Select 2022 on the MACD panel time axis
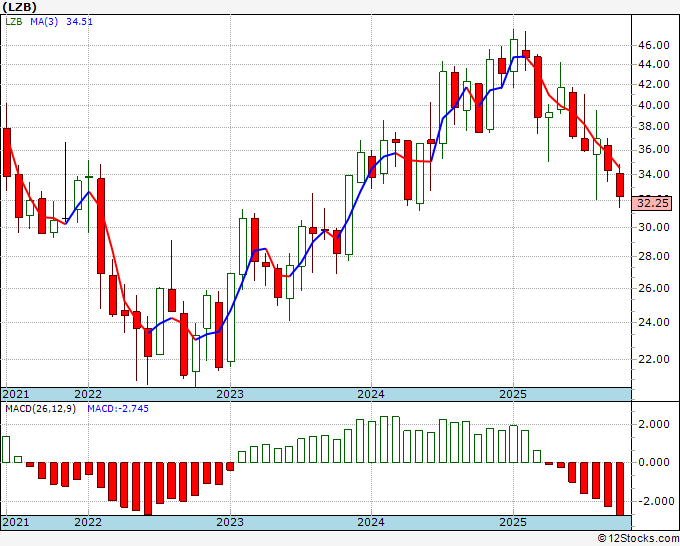Screen dimensions: 680x546 point(88,522)
